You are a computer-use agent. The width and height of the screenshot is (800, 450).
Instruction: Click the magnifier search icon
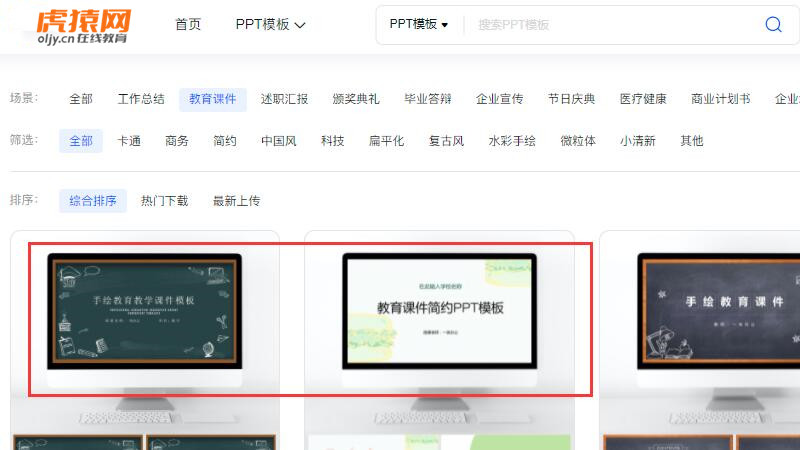pos(773,24)
